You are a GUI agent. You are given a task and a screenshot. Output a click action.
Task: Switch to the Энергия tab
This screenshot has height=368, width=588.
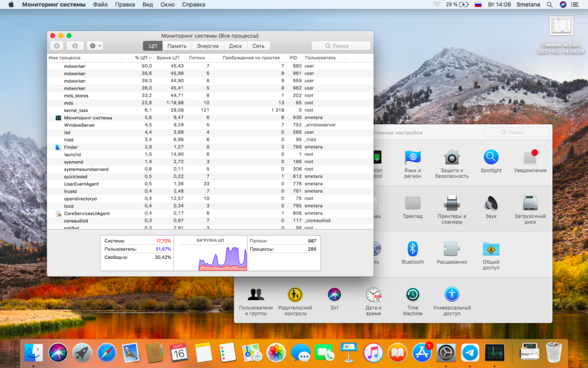pos(208,46)
